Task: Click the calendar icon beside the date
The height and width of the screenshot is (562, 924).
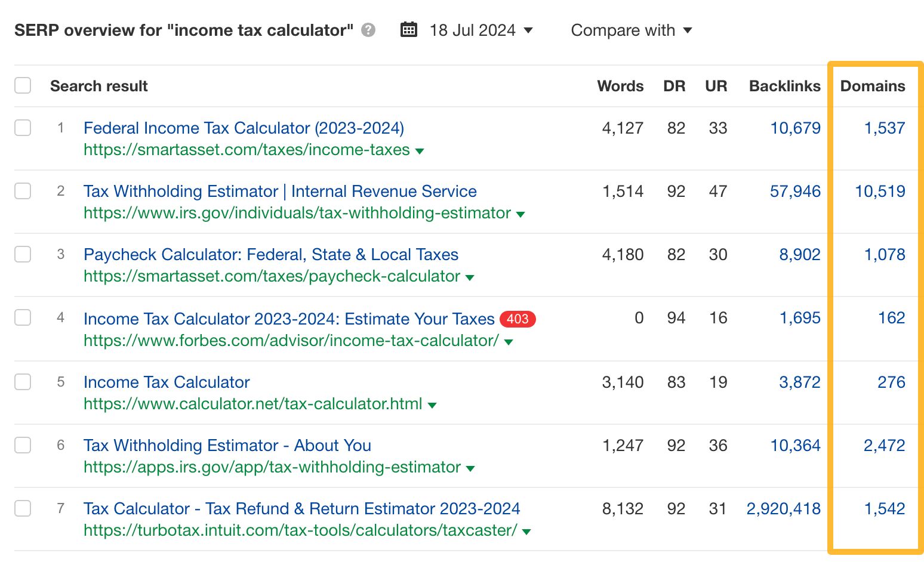Action: point(408,29)
